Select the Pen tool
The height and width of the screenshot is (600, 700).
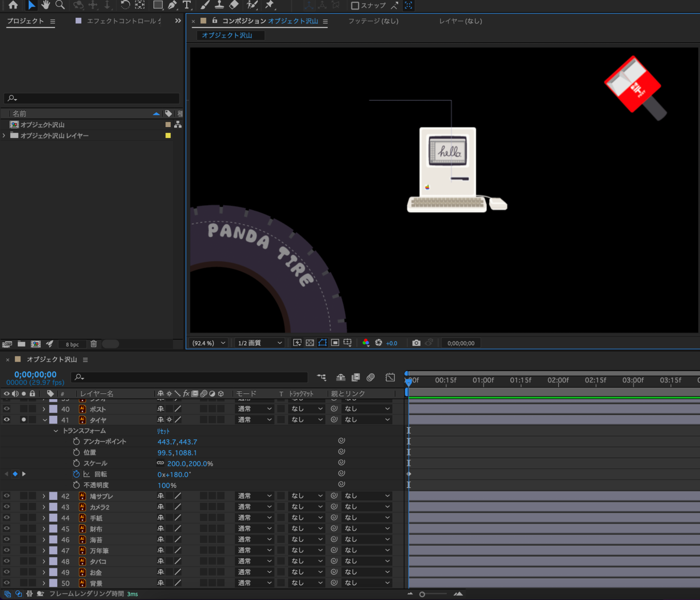(x=172, y=5)
